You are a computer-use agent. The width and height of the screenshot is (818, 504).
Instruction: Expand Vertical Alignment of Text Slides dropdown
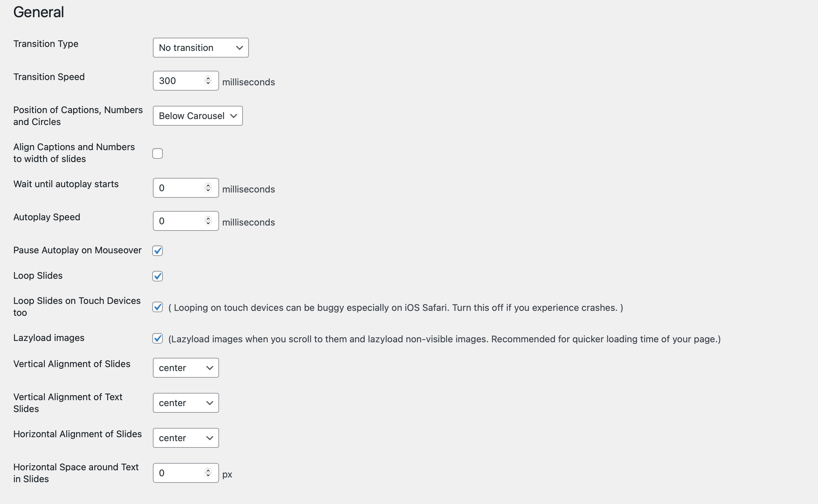186,403
